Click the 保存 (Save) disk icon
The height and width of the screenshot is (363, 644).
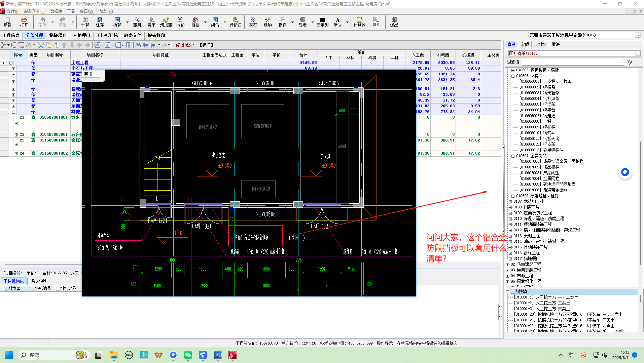pos(100,22)
